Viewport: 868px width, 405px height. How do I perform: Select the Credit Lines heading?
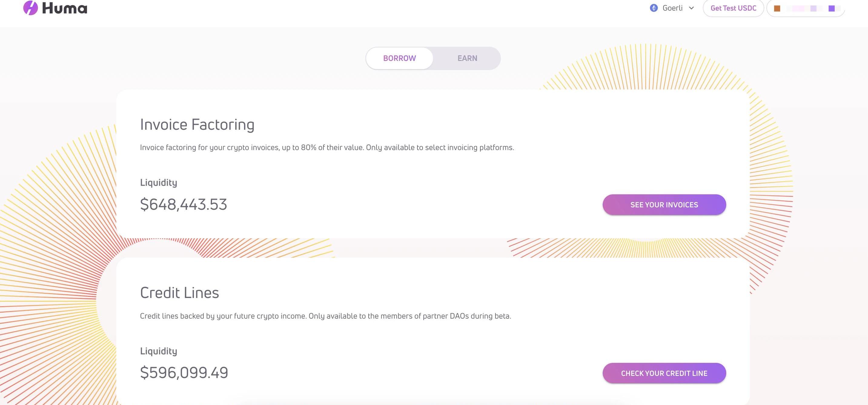pyautogui.click(x=179, y=293)
